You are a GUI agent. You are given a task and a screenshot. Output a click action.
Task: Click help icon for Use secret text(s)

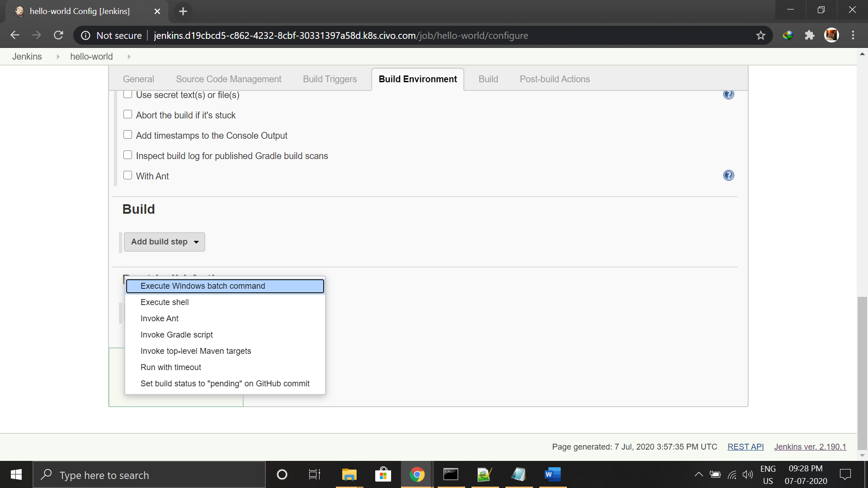(x=728, y=94)
